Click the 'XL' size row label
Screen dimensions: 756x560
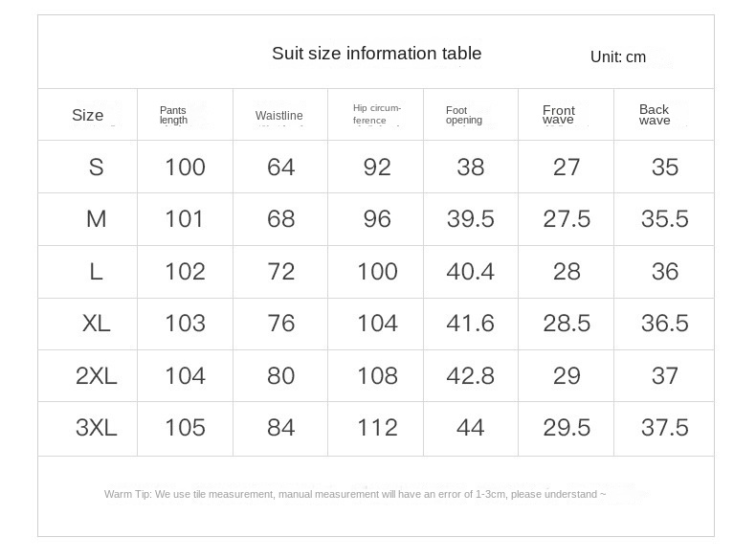[96, 324]
